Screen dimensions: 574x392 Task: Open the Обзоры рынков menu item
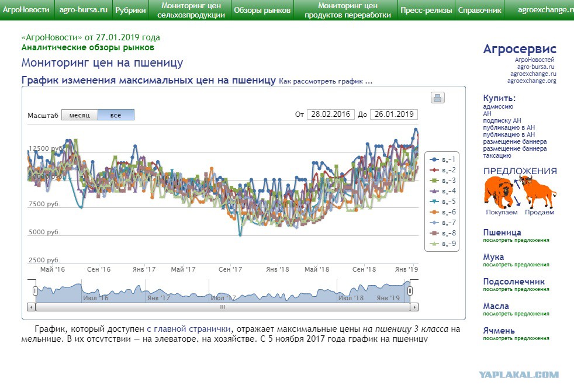[262, 11]
